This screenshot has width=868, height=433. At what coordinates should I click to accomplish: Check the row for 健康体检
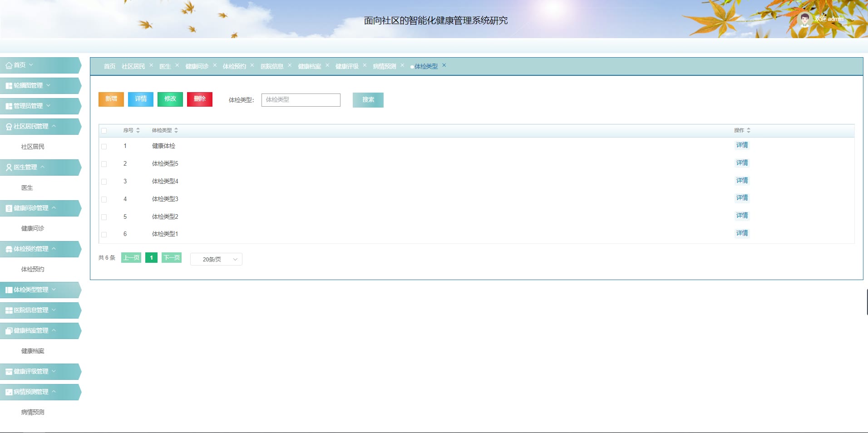coord(104,147)
